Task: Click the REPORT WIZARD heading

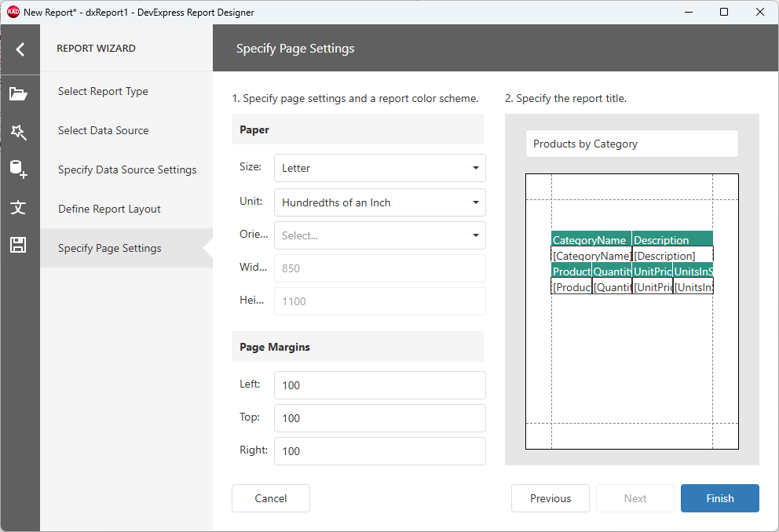Action: (x=96, y=48)
